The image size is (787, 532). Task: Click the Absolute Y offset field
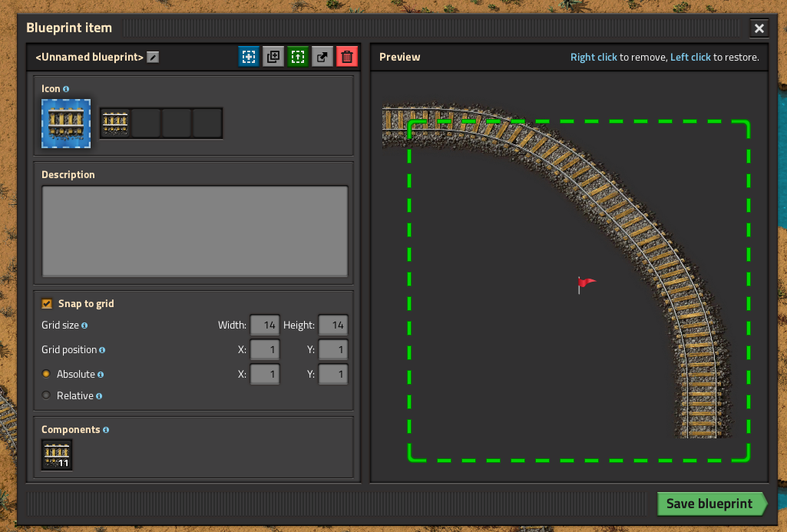332,374
